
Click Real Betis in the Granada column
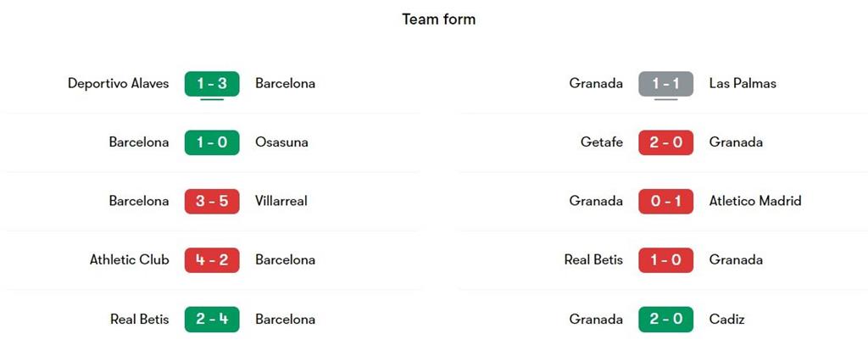593,260
